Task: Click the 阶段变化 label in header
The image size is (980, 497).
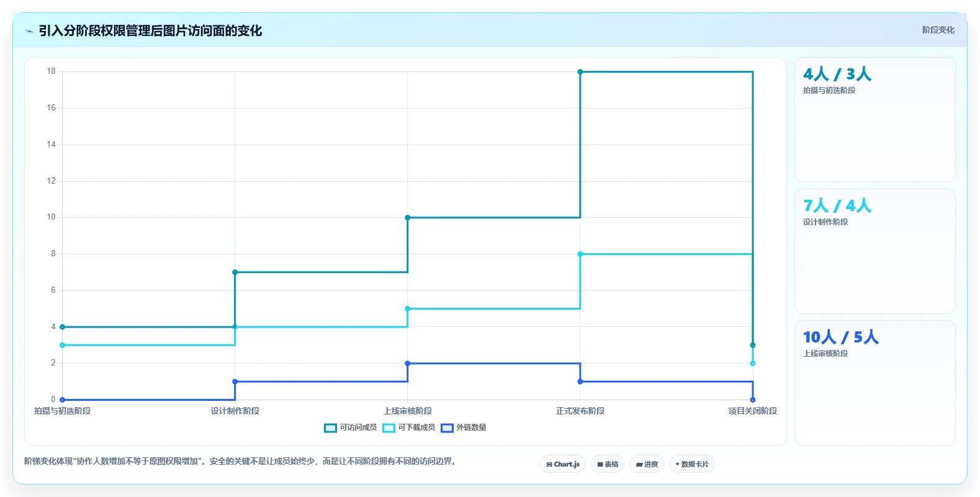Action: [938, 30]
